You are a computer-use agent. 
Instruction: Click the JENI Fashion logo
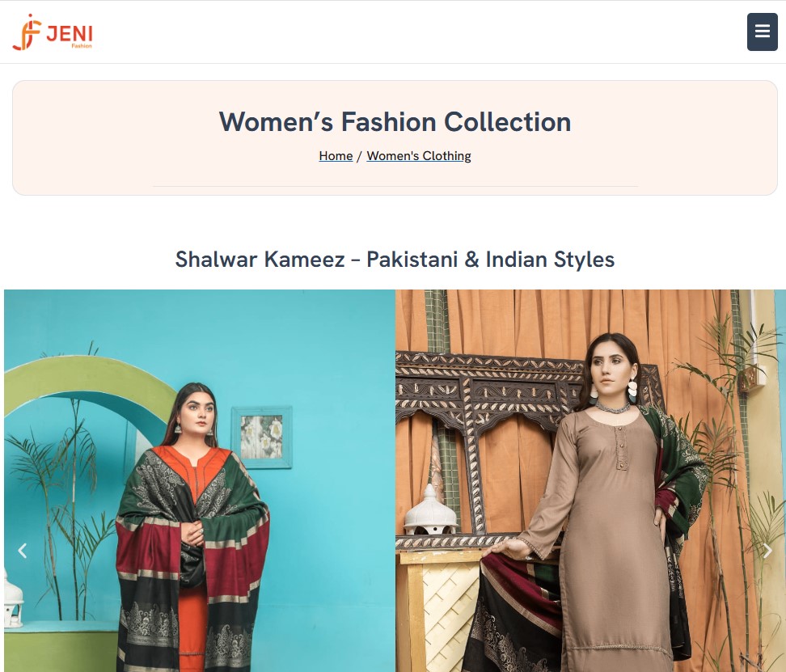[53, 32]
